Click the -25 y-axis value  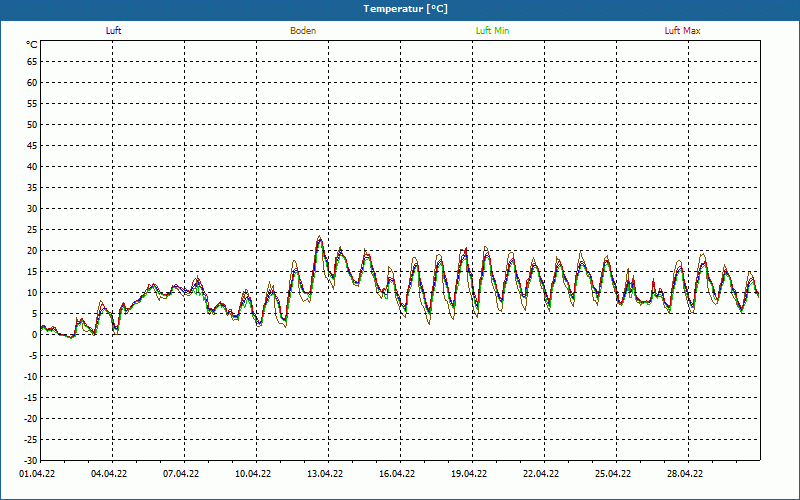(x=31, y=439)
